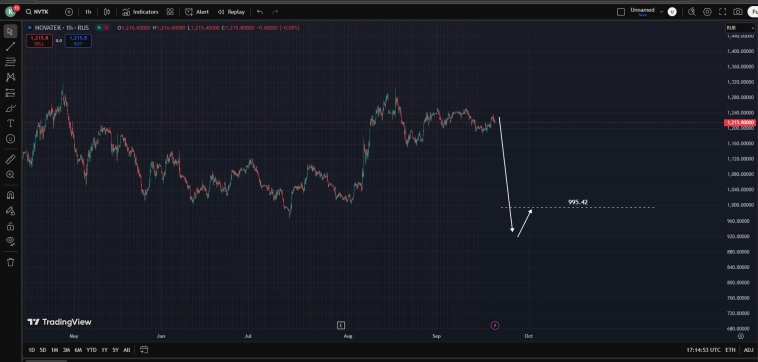Select the trend line drawing tool
Viewport: 758px width, 362px height.
coord(10,46)
